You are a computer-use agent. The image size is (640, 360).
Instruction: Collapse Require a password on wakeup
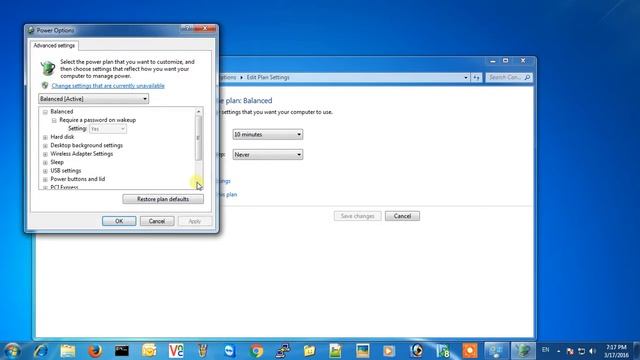54,120
